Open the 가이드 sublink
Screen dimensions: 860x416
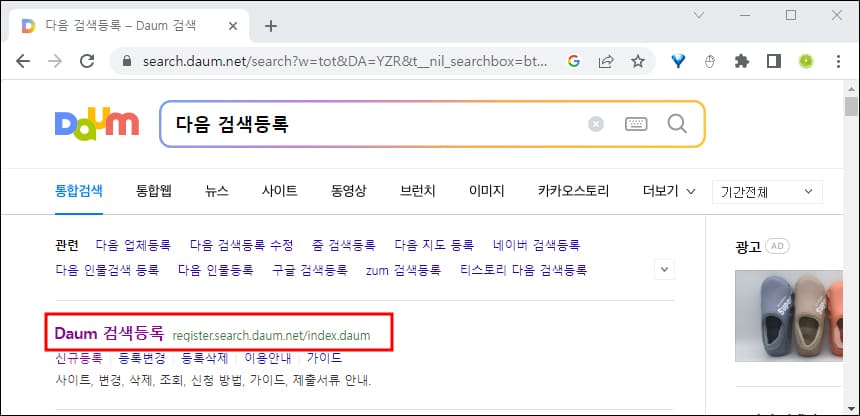click(x=324, y=358)
